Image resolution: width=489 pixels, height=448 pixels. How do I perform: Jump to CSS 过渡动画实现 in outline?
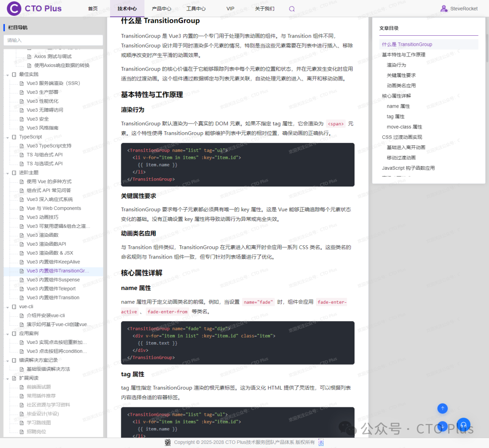coord(402,137)
